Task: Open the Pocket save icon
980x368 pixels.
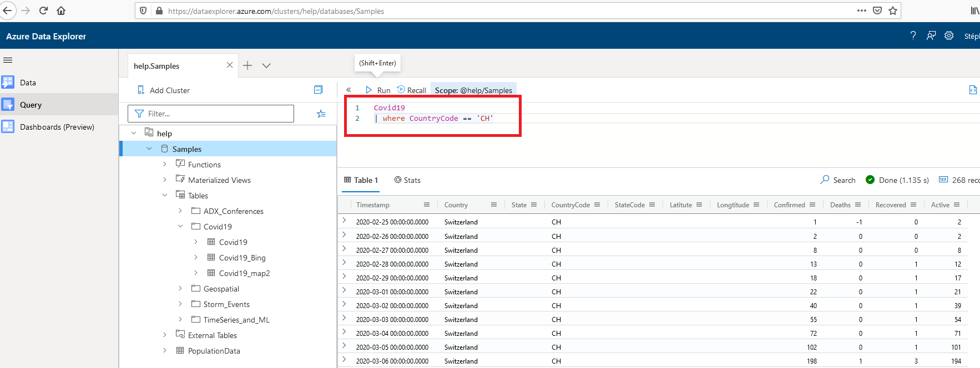Action: (x=877, y=11)
